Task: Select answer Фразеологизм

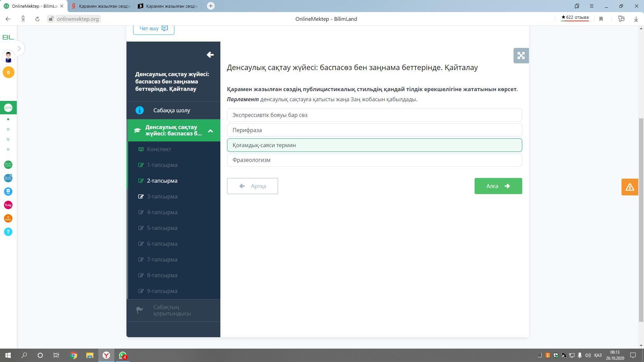Action: (x=374, y=160)
